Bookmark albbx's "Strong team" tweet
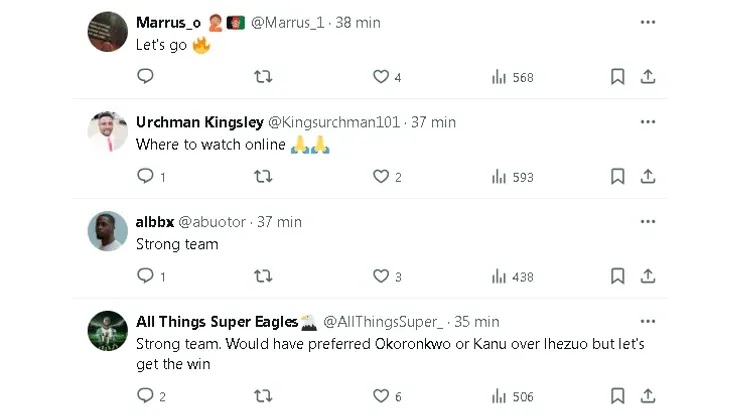Screen dimensions: 740x416 618,277
